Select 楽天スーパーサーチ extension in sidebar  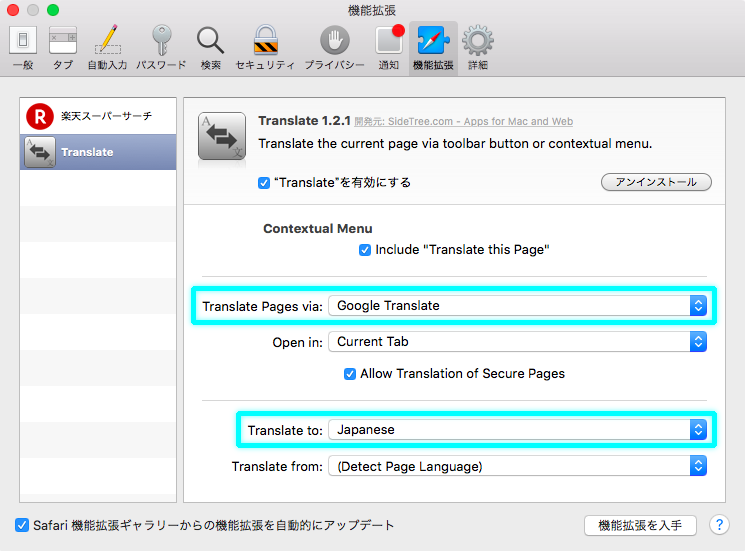coord(98,116)
